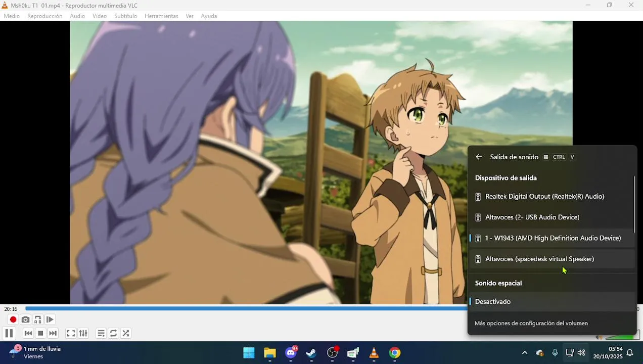
Task: Click the network tray icon
Action: pos(570,353)
